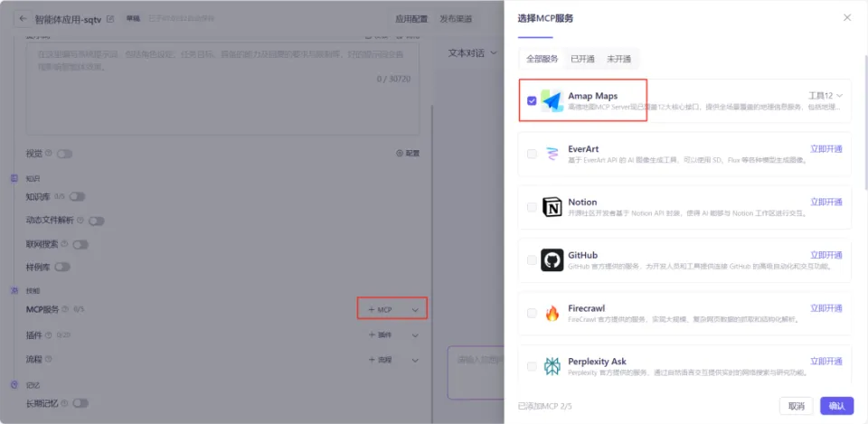Click 立即开通 for EverArt
The image size is (868, 424).
[826, 149]
